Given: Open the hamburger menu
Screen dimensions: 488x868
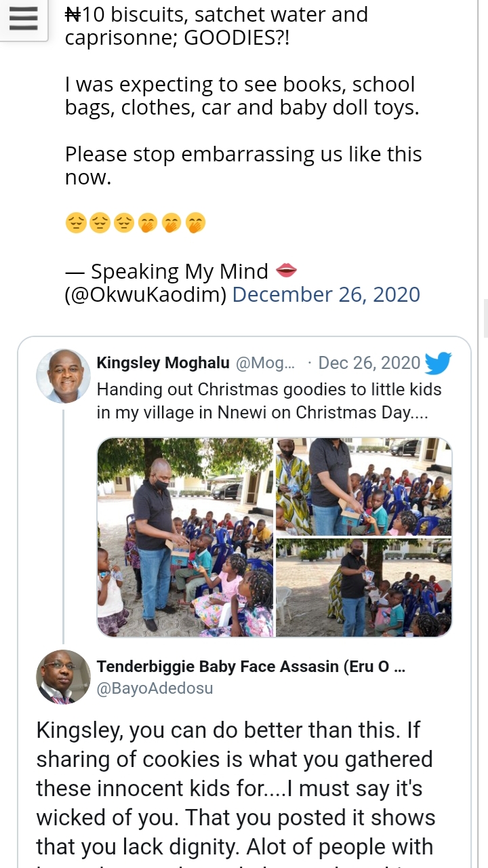Looking at the screenshot, I should pos(23,20).
